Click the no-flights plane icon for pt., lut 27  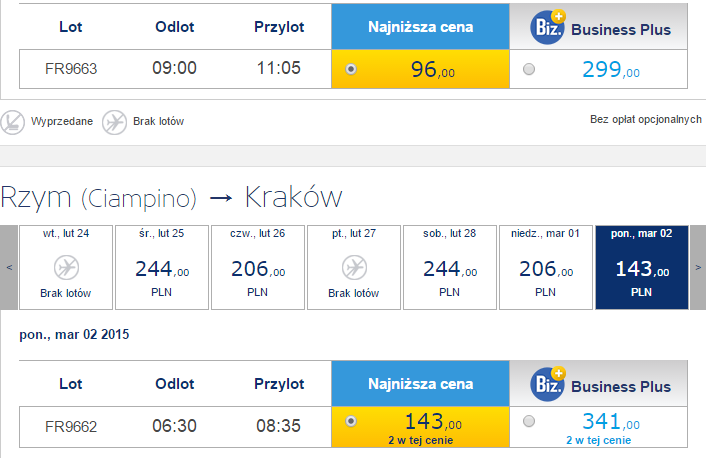coord(353,268)
